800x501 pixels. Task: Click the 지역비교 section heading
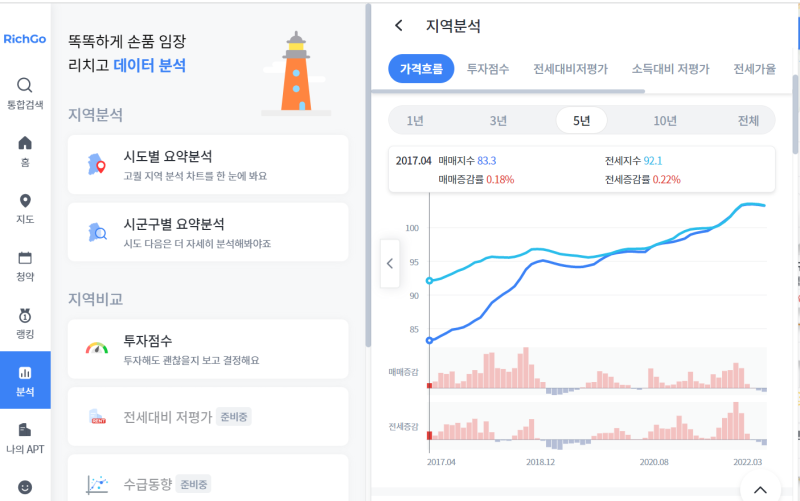[x=95, y=299]
